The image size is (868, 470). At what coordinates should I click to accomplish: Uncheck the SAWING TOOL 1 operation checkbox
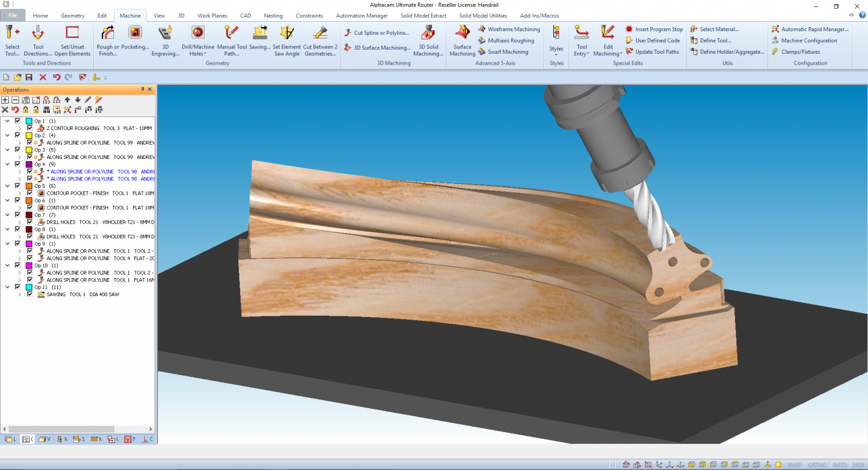30,294
